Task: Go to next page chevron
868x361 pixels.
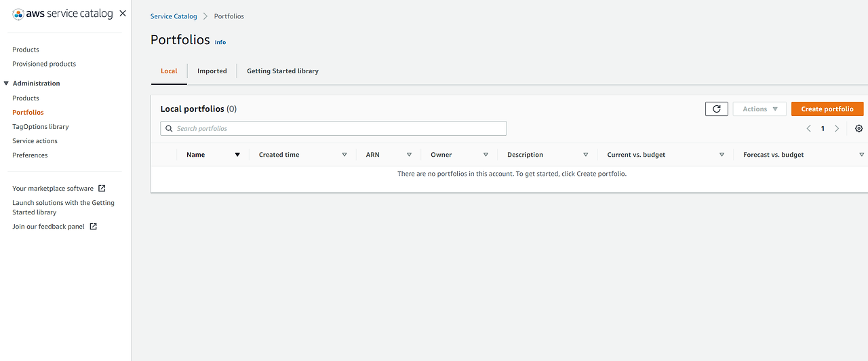Action: (837, 128)
